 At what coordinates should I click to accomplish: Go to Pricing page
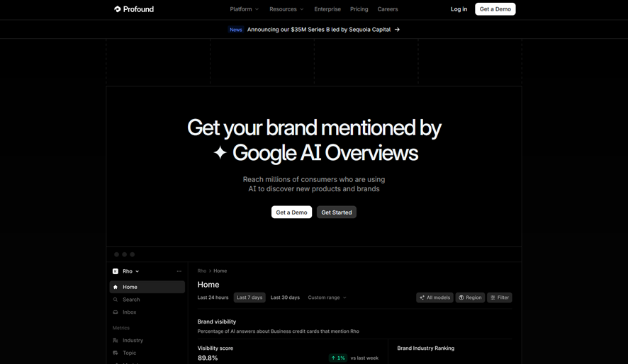pyautogui.click(x=359, y=9)
